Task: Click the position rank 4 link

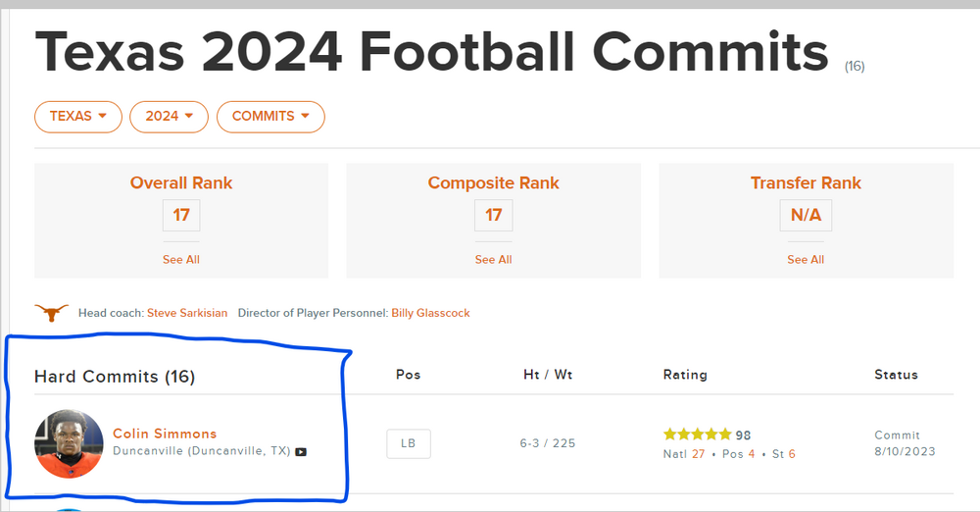Action: click(752, 453)
